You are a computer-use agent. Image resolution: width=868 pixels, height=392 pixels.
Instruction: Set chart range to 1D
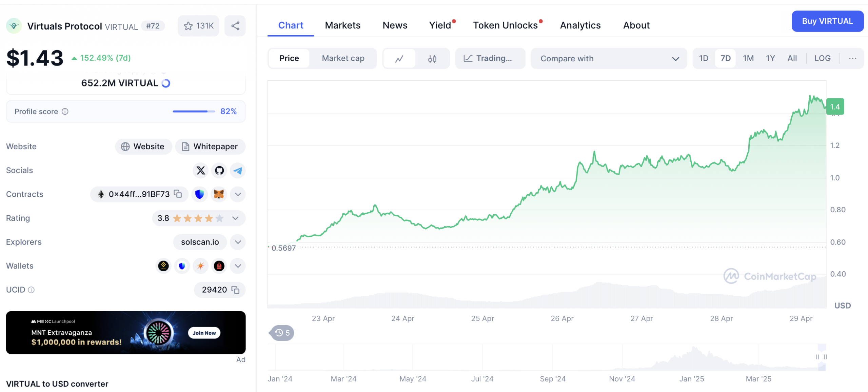point(704,58)
